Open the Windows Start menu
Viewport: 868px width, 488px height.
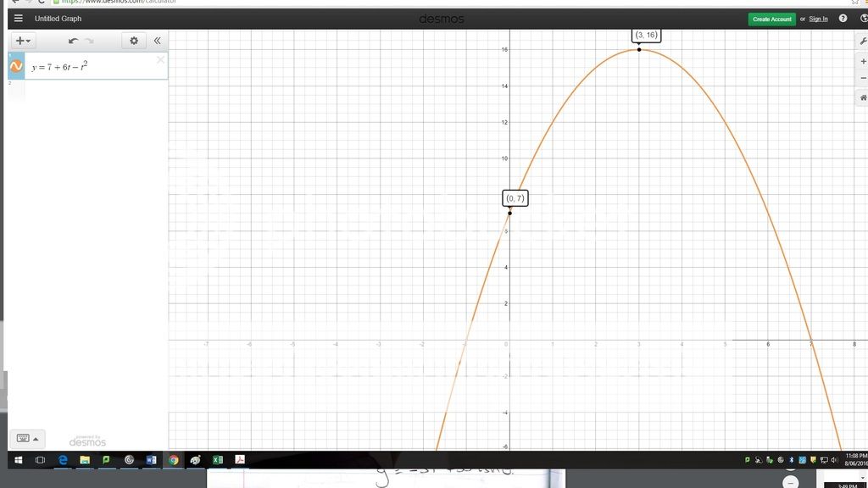19,460
